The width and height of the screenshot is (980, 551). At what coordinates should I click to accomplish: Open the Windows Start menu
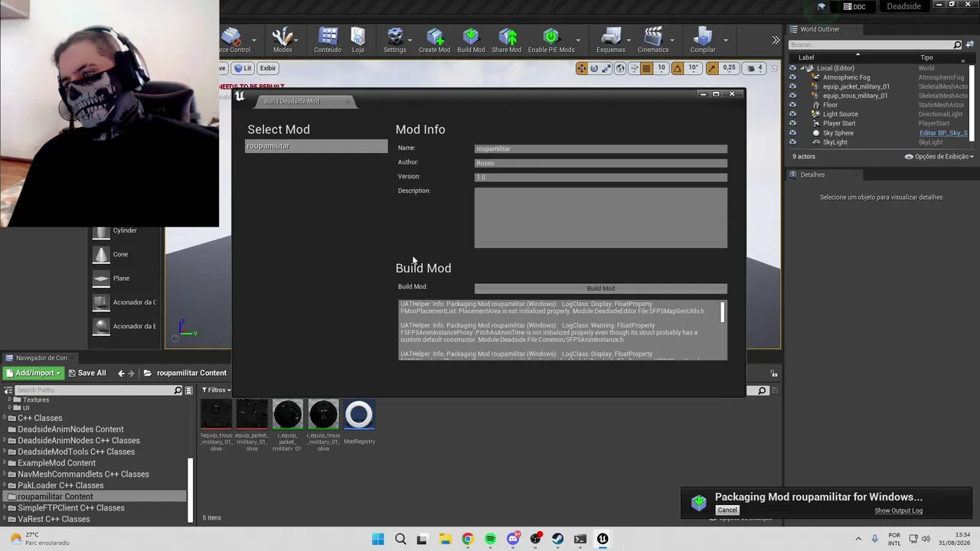tap(377, 539)
